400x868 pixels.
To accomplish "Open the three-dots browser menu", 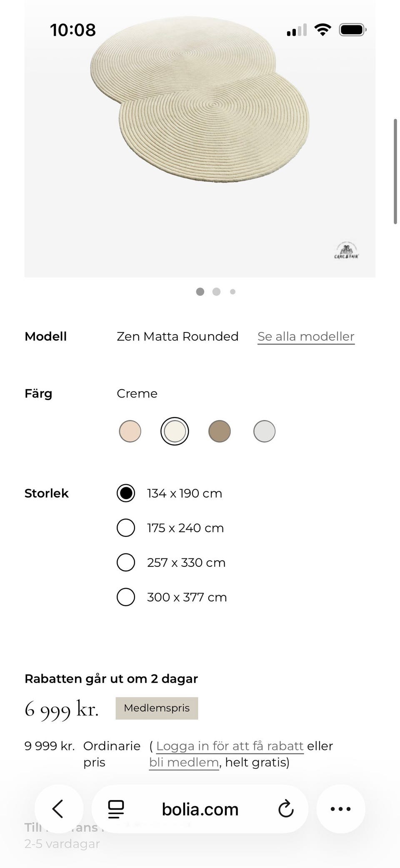I will pyautogui.click(x=341, y=809).
